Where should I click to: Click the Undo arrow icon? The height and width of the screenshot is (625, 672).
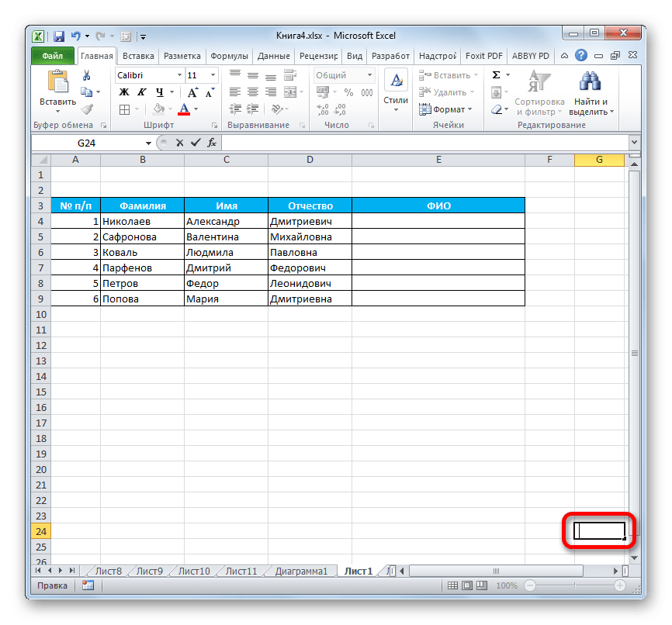(x=76, y=36)
